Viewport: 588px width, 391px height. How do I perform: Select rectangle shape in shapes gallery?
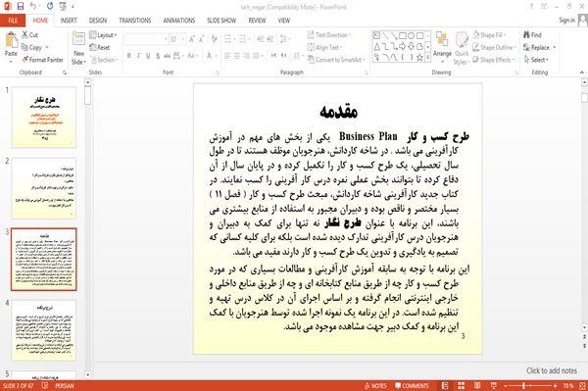coord(403,36)
